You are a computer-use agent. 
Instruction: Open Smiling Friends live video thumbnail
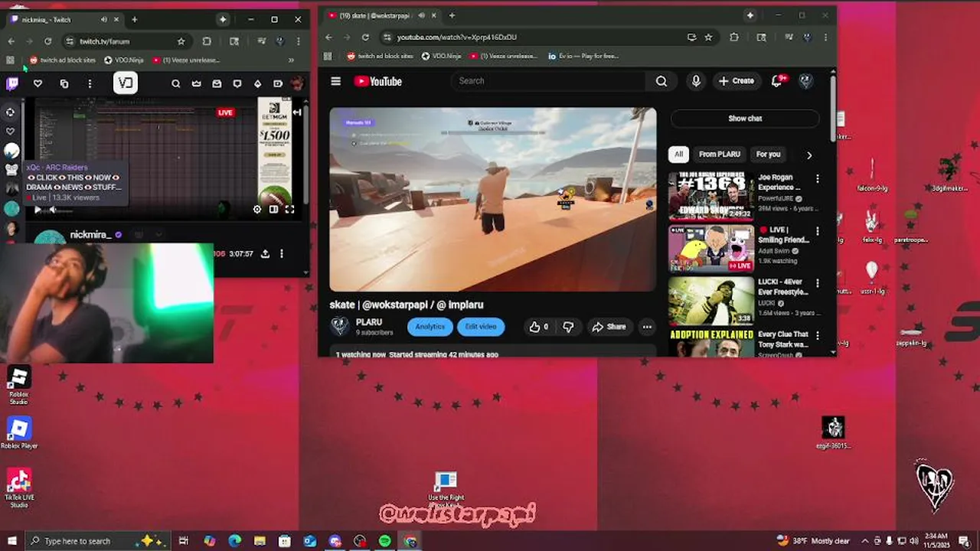coord(711,249)
